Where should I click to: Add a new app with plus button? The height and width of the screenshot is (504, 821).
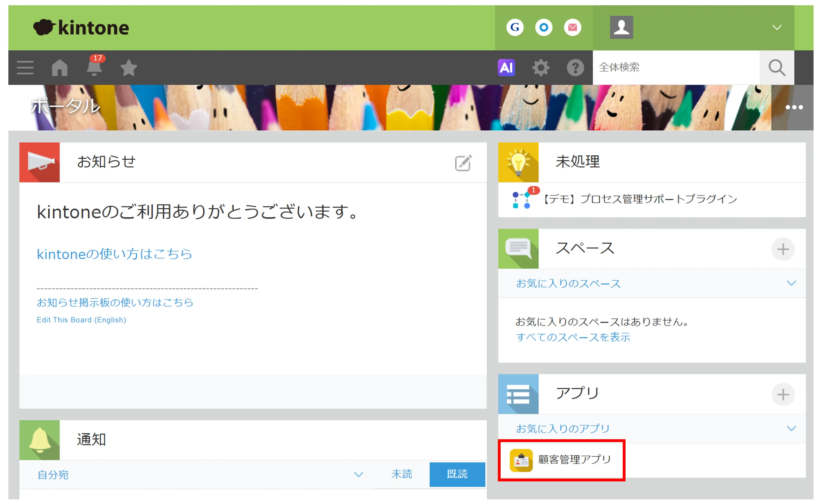pyautogui.click(x=783, y=394)
